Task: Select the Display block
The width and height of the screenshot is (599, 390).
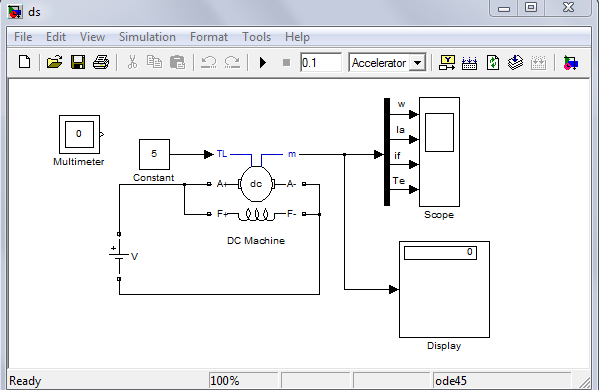Action: [x=444, y=289]
